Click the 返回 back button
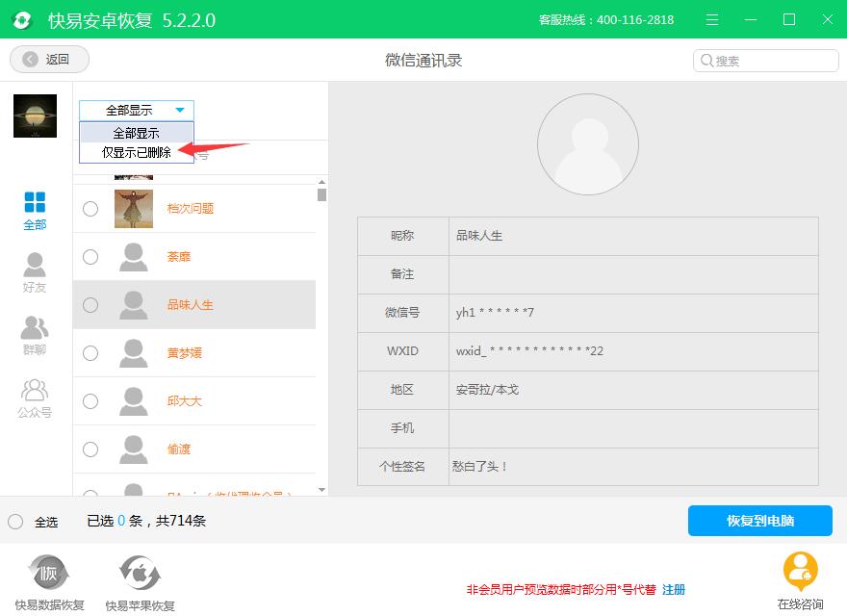 point(49,59)
